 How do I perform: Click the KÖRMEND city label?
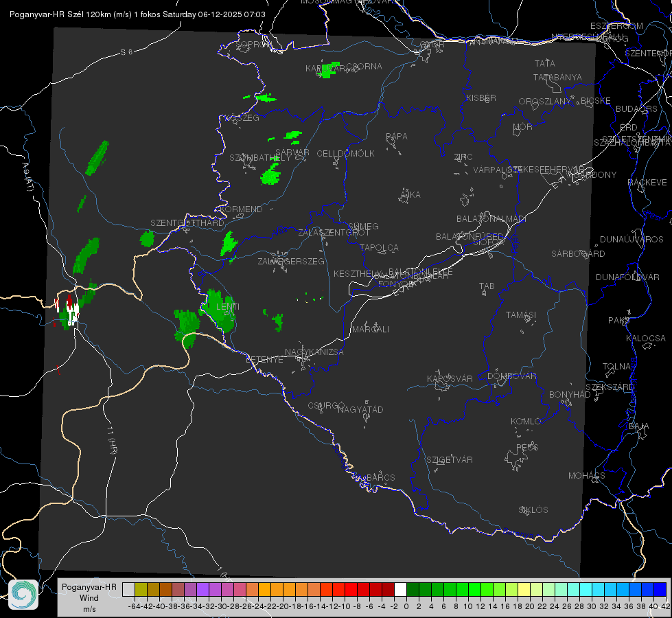coord(240,209)
